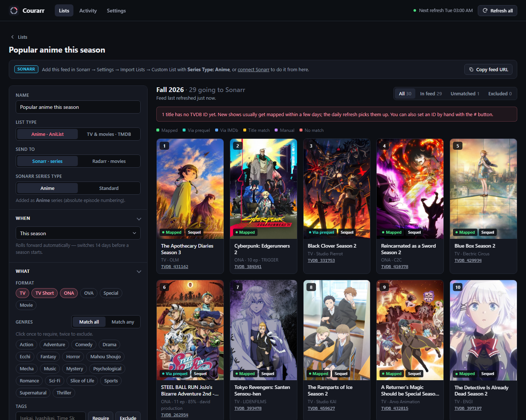Toggle the OVA format chip
Image resolution: width=526 pixels, height=420 pixels.
[x=89, y=293]
